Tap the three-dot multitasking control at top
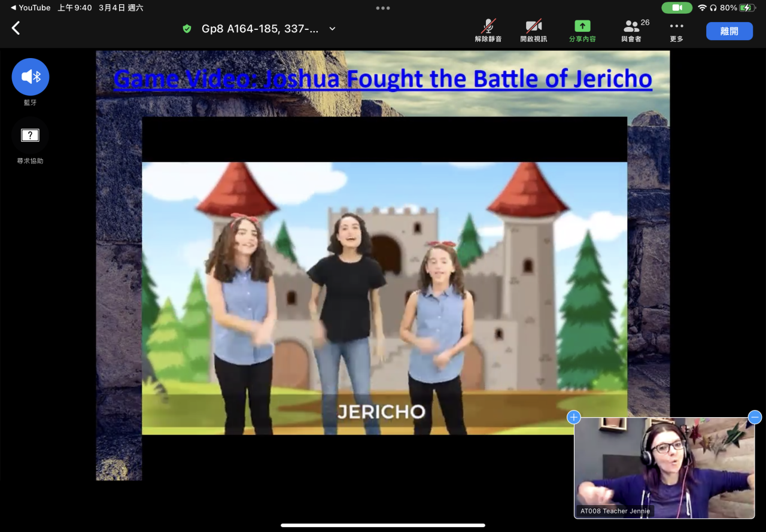Image resolution: width=766 pixels, height=532 pixels. point(383,8)
